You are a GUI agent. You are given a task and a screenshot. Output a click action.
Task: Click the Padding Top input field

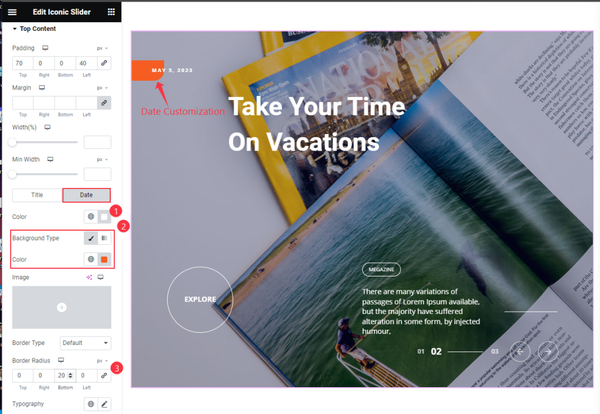point(23,63)
